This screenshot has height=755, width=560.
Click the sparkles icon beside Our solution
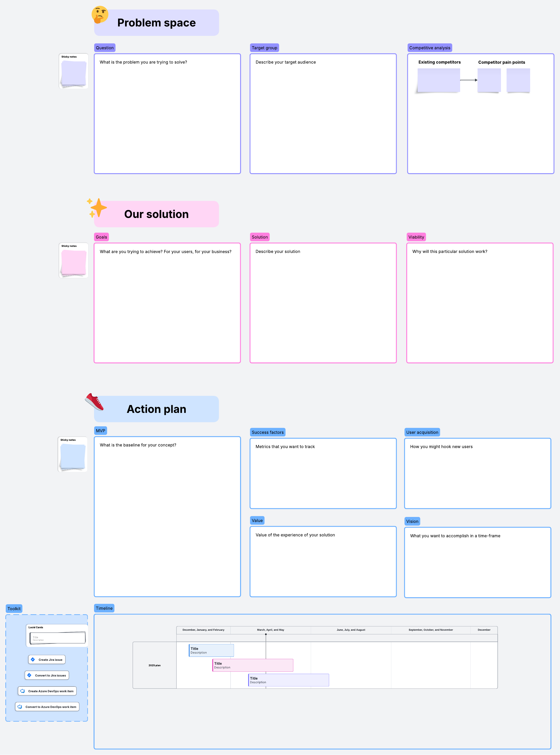[97, 208]
